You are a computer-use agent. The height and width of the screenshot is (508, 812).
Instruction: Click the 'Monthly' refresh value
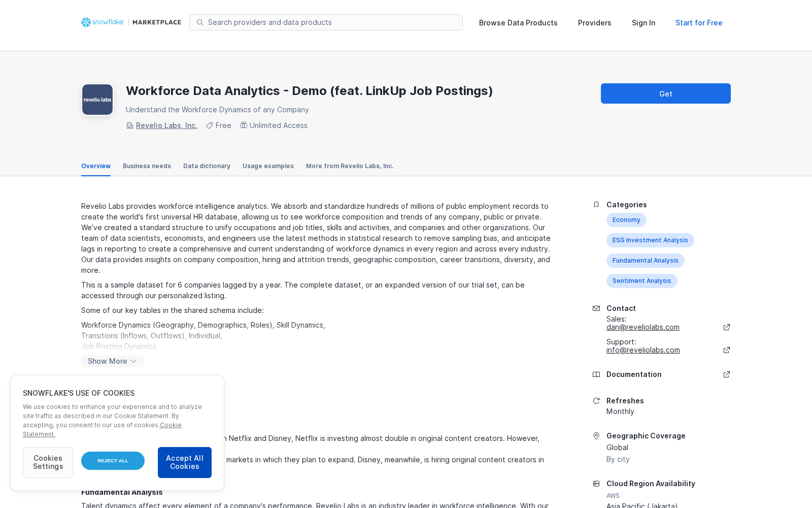pos(620,411)
